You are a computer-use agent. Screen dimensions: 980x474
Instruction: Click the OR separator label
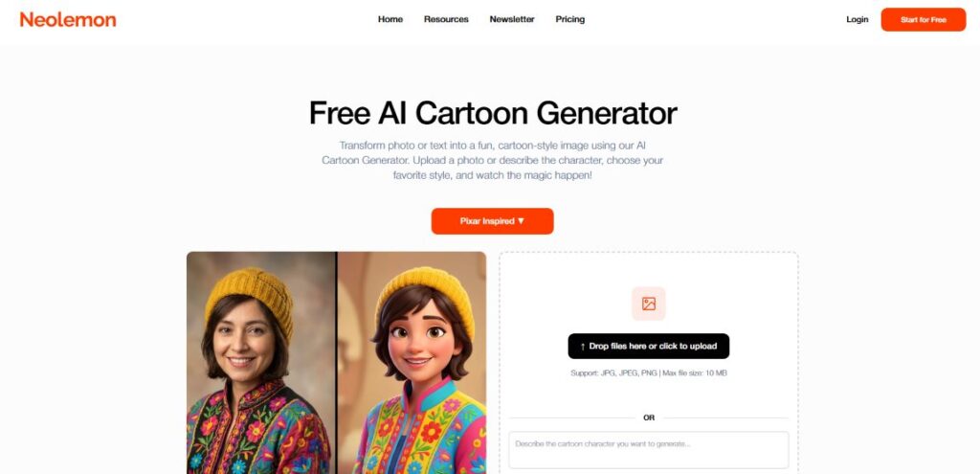point(649,418)
